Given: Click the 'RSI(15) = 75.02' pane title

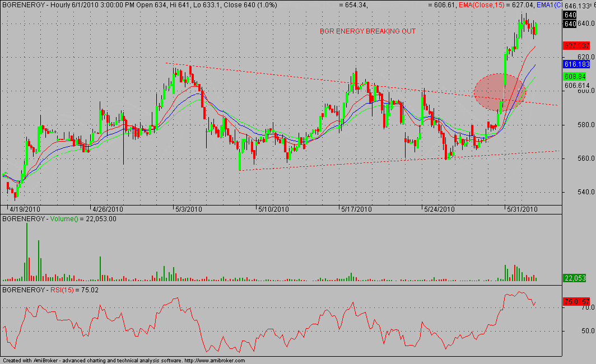Looking at the screenshot, I should pyautogui.click(x=74, y=290).
